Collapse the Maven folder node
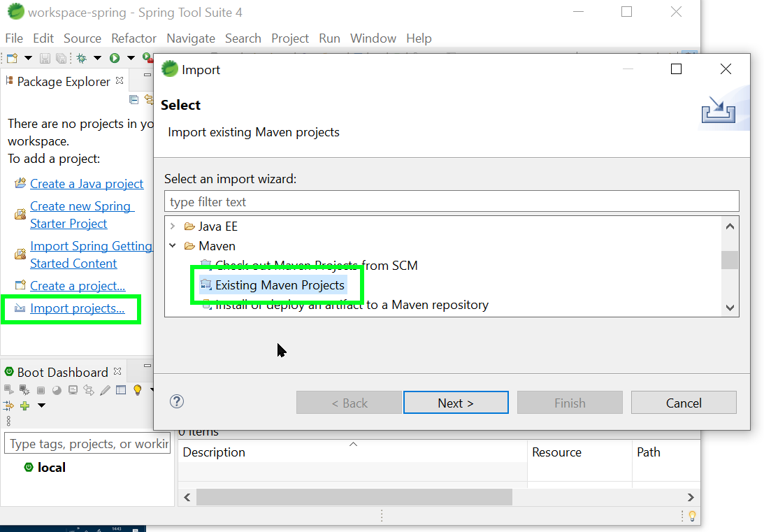The height and width of the screenshot is (532, 764). 173,245
